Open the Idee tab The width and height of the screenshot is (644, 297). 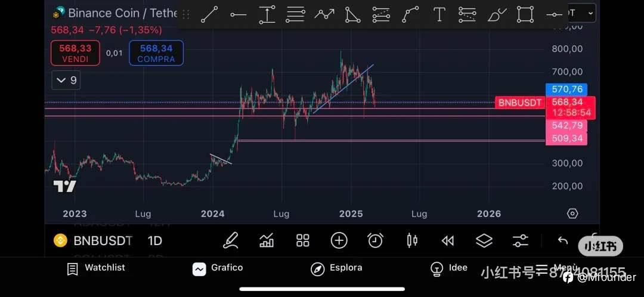point(449,268)
